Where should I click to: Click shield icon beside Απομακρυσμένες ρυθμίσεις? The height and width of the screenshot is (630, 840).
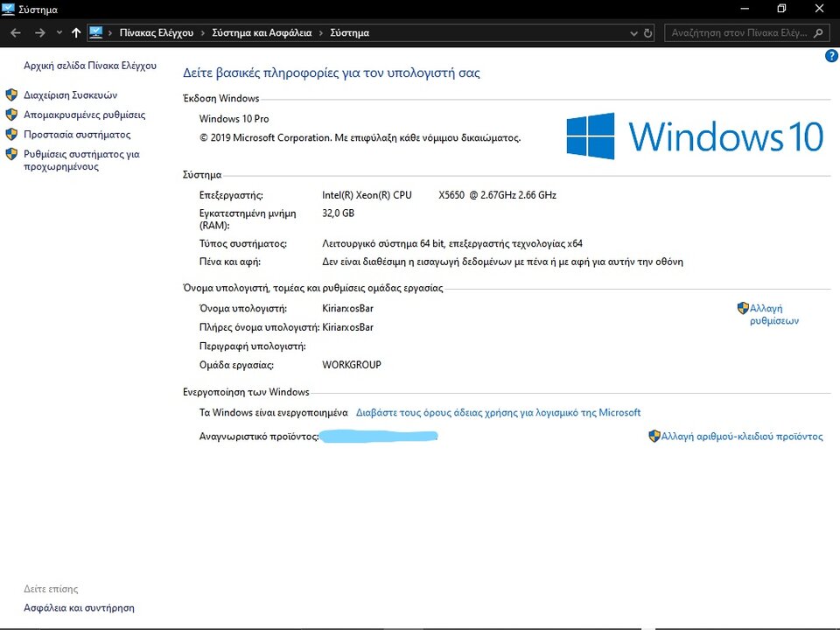coord(11,115)
